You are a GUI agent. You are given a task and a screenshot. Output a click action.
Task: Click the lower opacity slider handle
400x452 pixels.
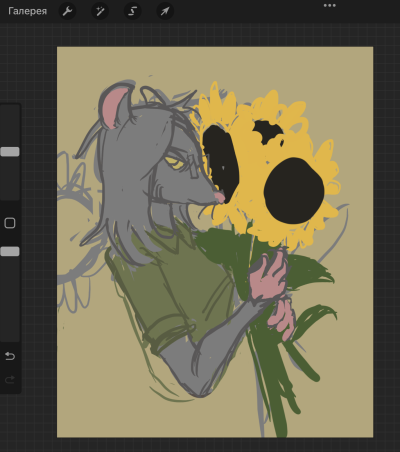10,251
